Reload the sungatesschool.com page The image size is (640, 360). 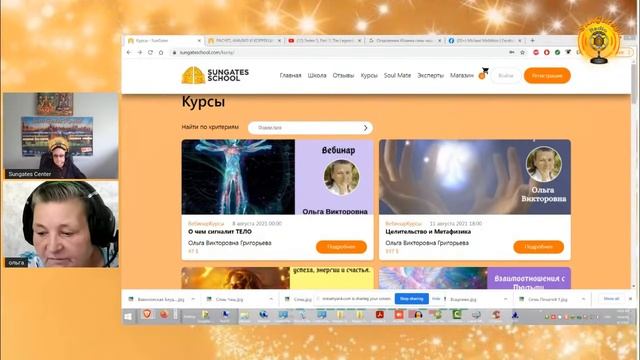pos(150,52)
